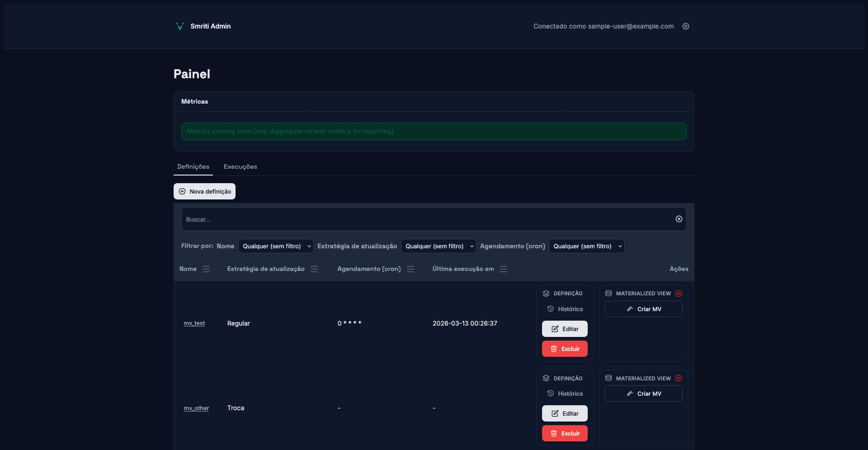This screenshot has width=868, height=450.
Task: Expand Estratégia de atualização filter dropdown
Action: [438, 246]
